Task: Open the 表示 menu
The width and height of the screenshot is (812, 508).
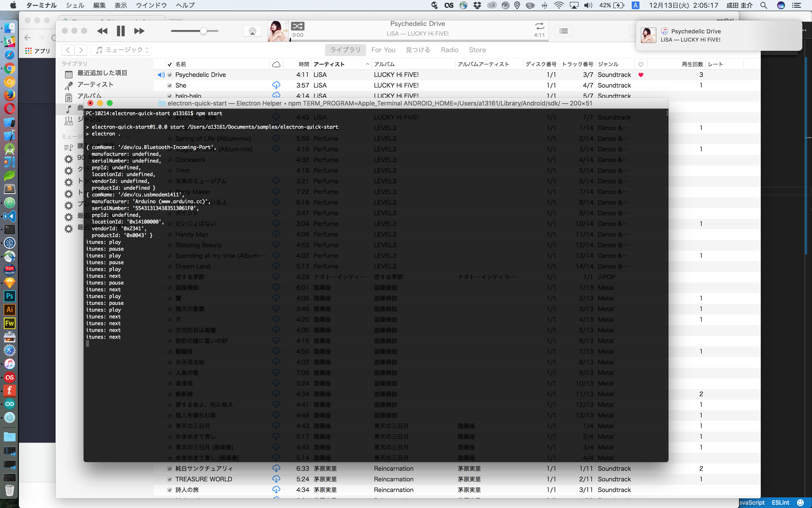Action: tap(121, 5)
